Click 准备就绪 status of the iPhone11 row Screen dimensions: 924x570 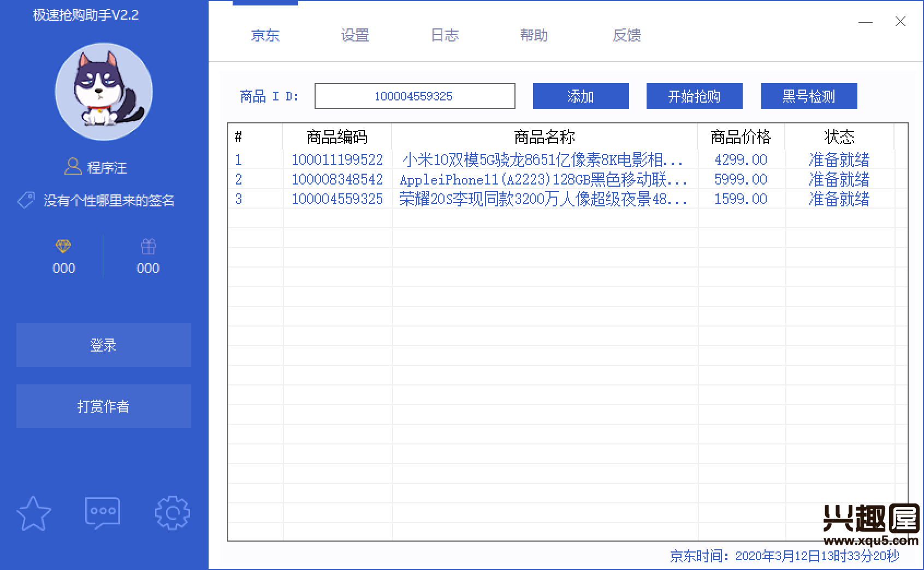(x=839, y=180)
